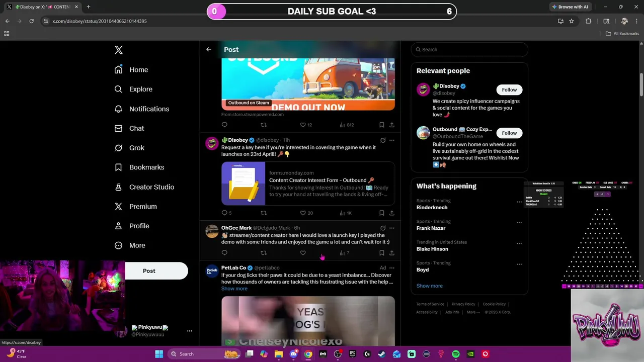This screenshot has width=644, height=362.
Task: Share Disobey's key request post
Action: click(x=392, y=213)
